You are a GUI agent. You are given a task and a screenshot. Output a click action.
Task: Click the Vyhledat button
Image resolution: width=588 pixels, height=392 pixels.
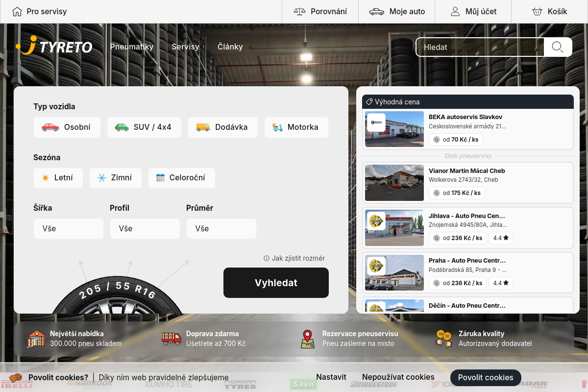[276, 283]
